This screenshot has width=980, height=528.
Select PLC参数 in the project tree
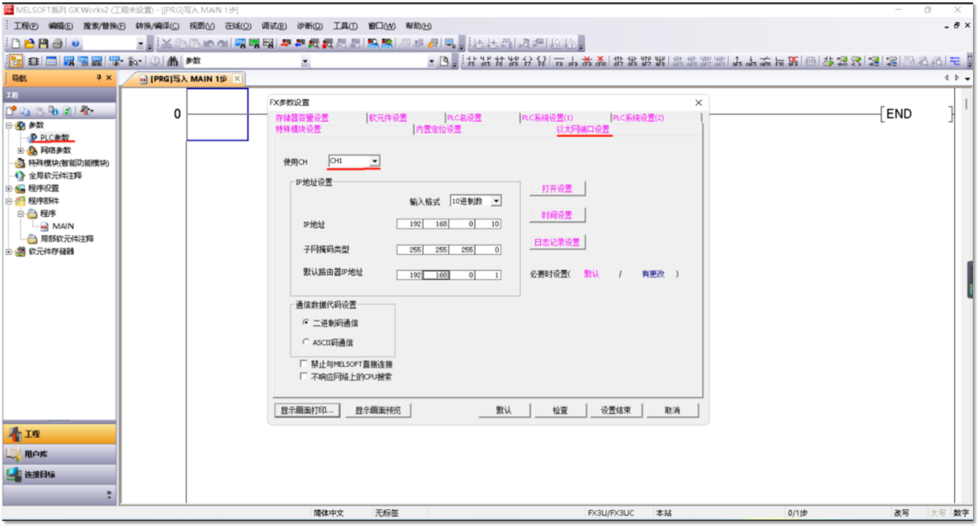pyautogui.click(x=54, y=138)
